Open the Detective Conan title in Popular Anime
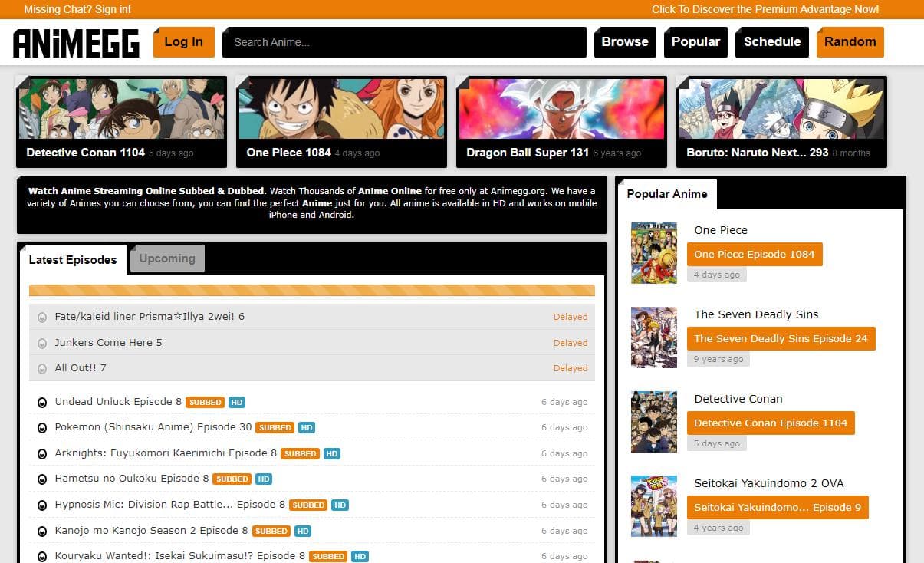The width and height of the screenshot is (924, 563). (738, 399)
